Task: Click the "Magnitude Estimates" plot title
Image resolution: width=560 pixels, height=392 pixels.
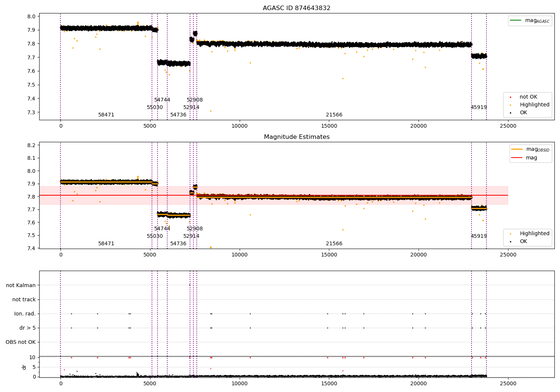Action: 296,137
